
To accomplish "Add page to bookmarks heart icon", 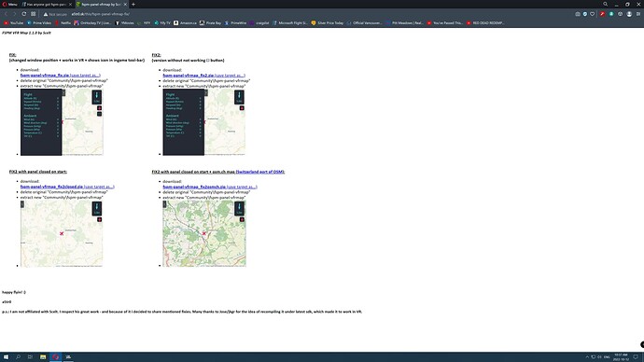I will point(593,14).
